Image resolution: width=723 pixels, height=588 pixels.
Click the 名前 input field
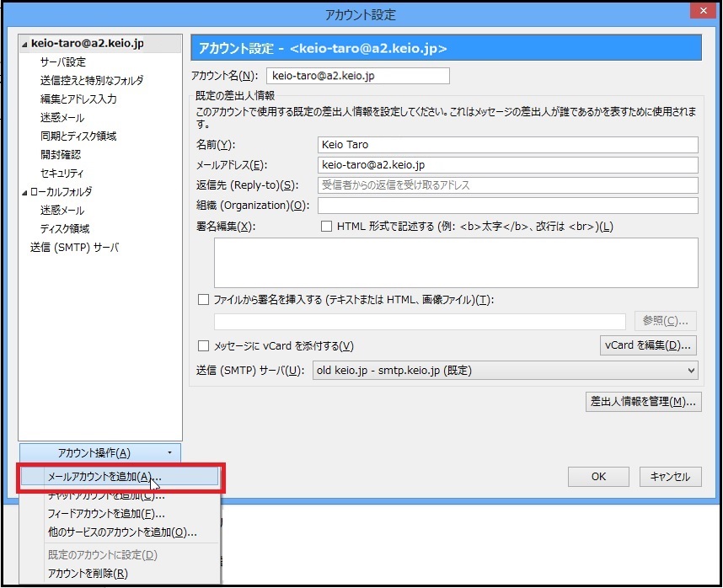[x=507, y=145]
